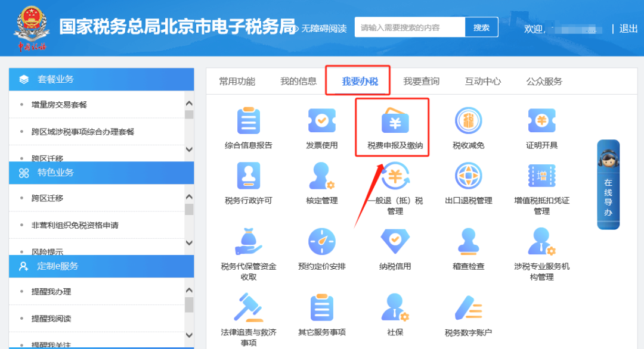This screenshot has height=349, width=644.
Task: Switch to the 常用功能 tab
Action: tap(237, 81)
